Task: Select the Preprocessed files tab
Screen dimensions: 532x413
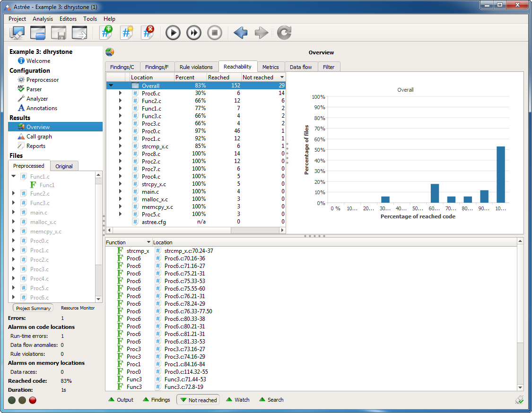Action: click(x=29, y=166)
